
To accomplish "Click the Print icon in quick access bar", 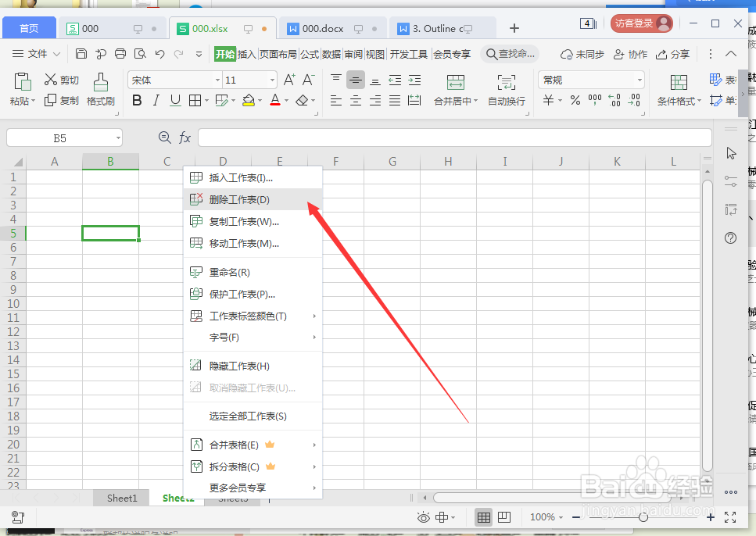I will click(120, 54).
